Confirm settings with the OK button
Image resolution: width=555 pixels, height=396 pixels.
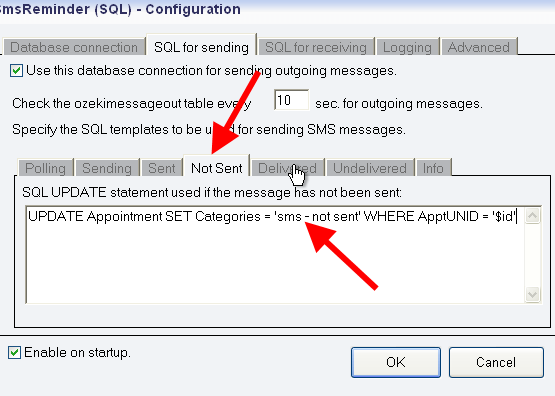tap(396, 362)
